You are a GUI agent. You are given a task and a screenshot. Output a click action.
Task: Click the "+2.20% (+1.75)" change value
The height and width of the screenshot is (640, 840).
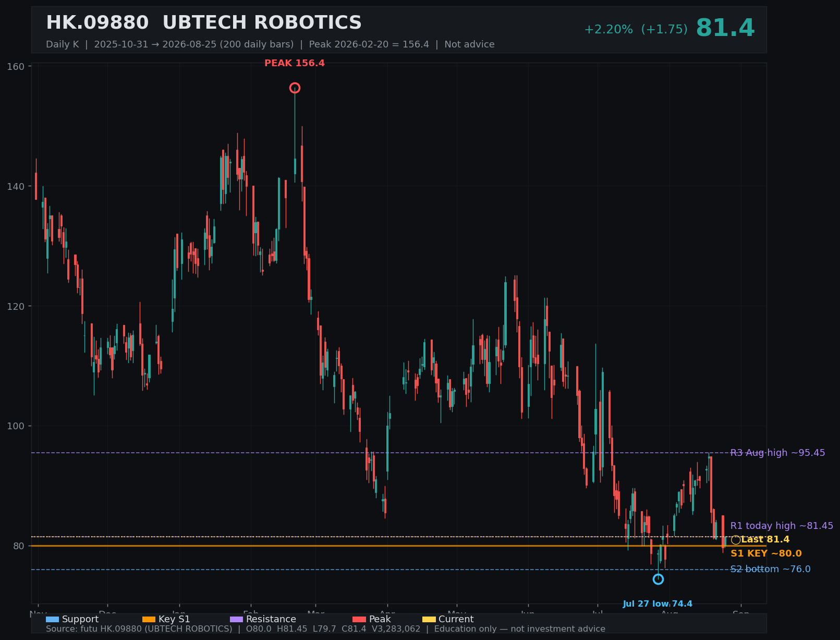click(x=636, y=30)
